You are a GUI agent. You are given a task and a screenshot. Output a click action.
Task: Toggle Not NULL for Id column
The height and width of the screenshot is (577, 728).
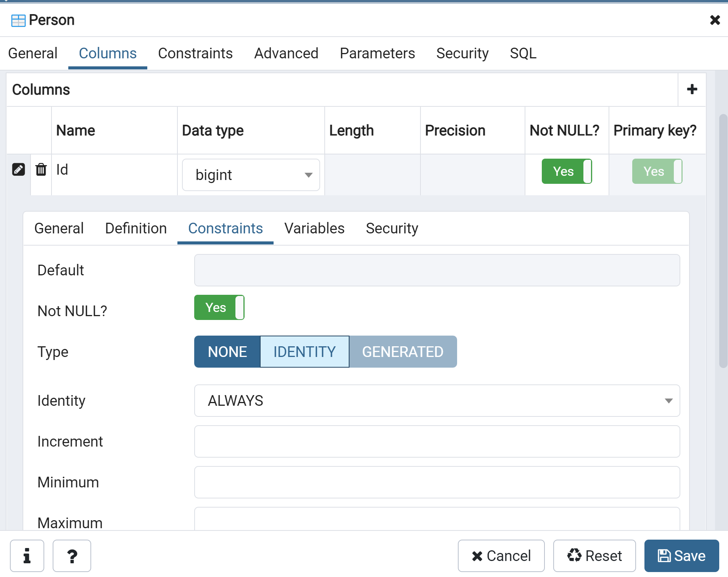[566, 171]
